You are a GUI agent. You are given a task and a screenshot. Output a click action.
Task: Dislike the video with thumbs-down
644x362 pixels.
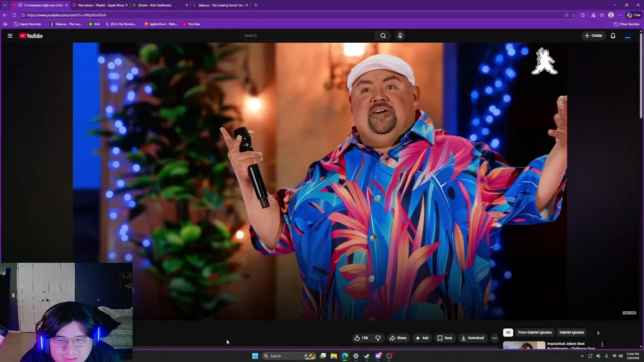tap(378, 338)
